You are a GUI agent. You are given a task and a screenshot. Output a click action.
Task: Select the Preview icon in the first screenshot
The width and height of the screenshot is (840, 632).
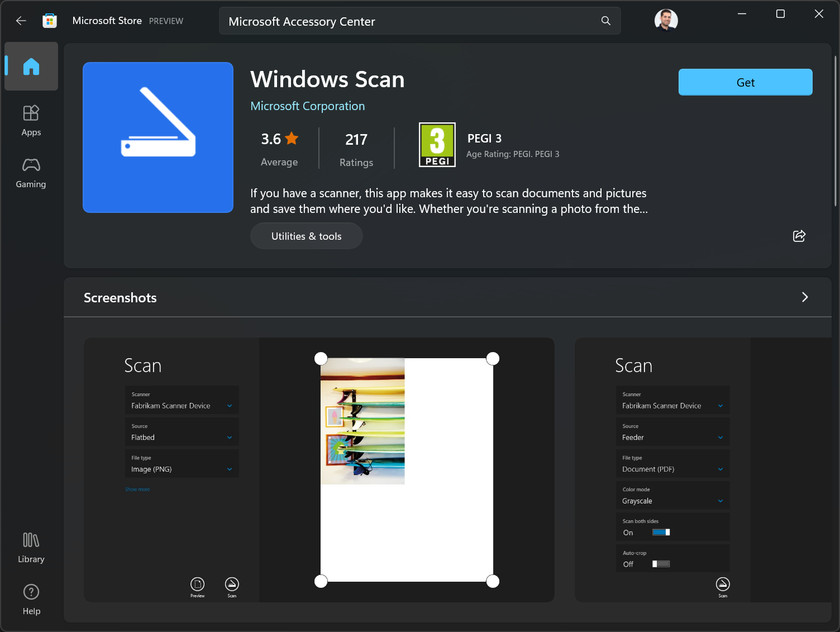197,584
